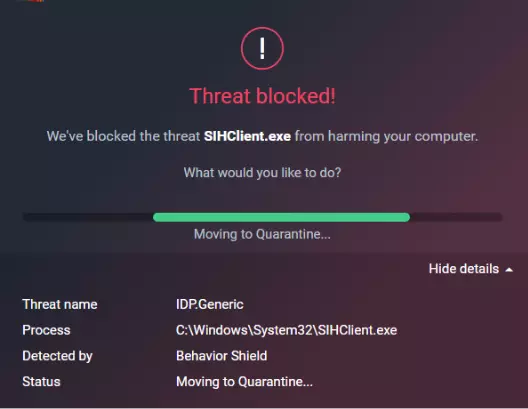
Task: Click the bold SIHClient.exe threat name
Action: click(x=248, y=136)
